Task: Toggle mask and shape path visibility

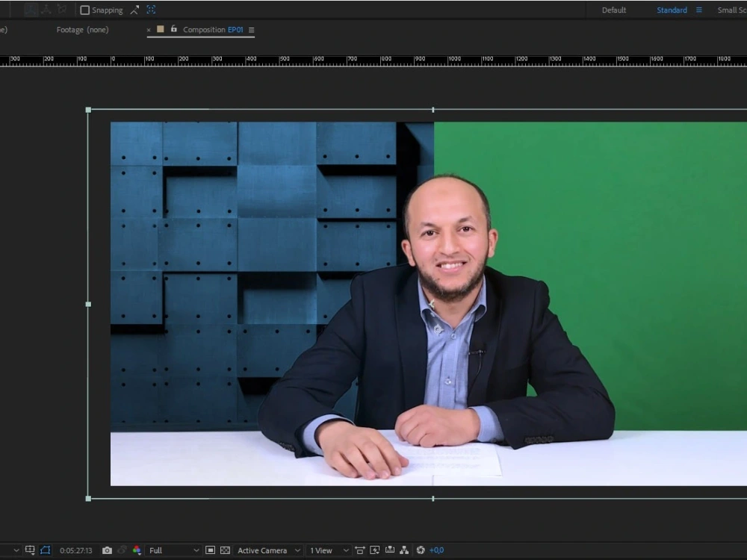Action: point(46,550)
